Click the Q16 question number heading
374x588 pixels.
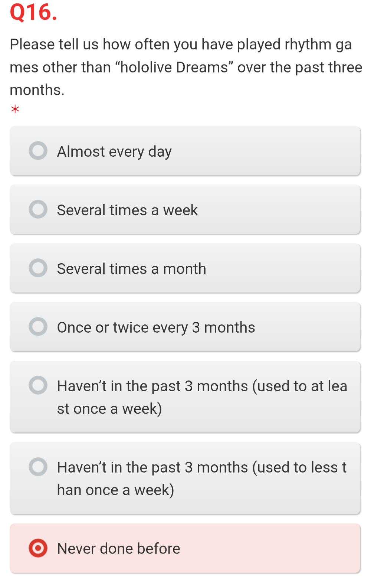(33, 12)
